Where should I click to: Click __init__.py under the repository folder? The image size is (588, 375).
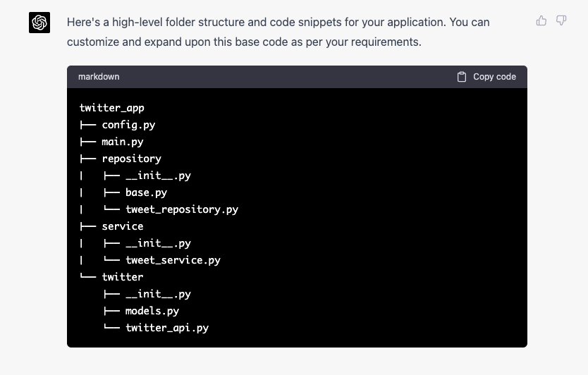click(158, 176)
